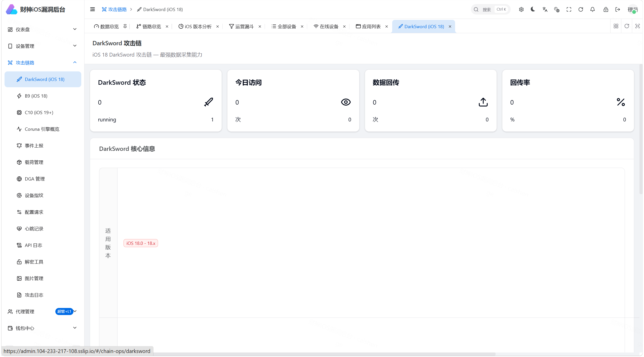
Task: Open the user avatar menu
Action: coord(632,10)
